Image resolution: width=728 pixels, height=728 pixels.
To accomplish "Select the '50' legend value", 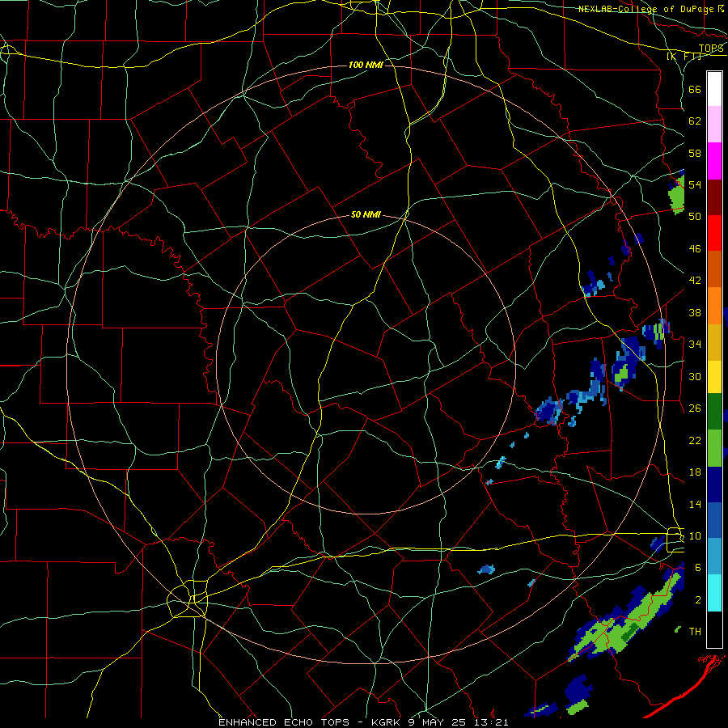I will coord(695,216).
